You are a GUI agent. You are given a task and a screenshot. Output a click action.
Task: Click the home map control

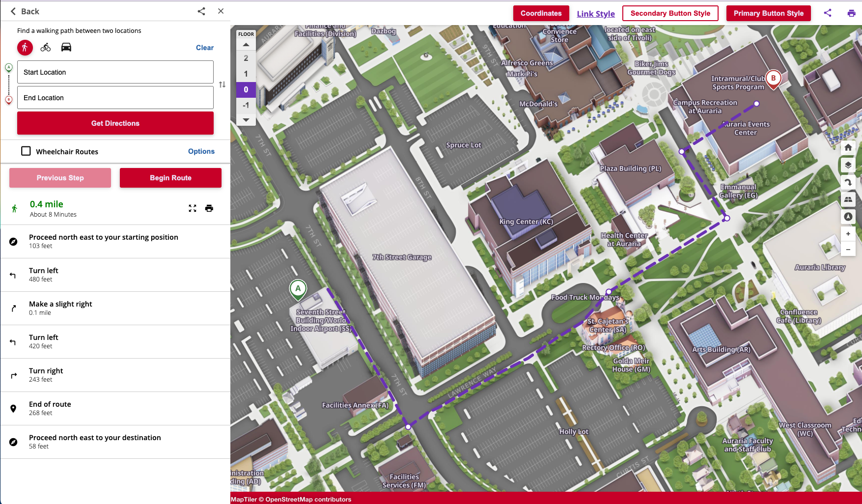[x=848, y=147]
